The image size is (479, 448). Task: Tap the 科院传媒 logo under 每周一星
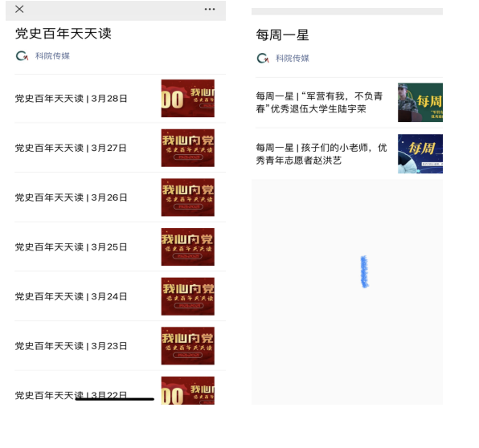click(x=263, y=58)
